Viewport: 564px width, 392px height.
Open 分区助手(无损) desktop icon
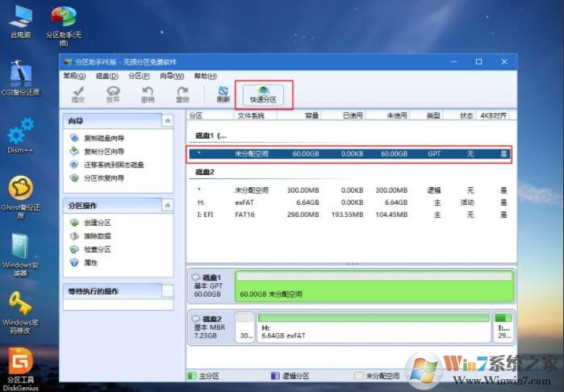pyautogui.click(x=64, y=26)
